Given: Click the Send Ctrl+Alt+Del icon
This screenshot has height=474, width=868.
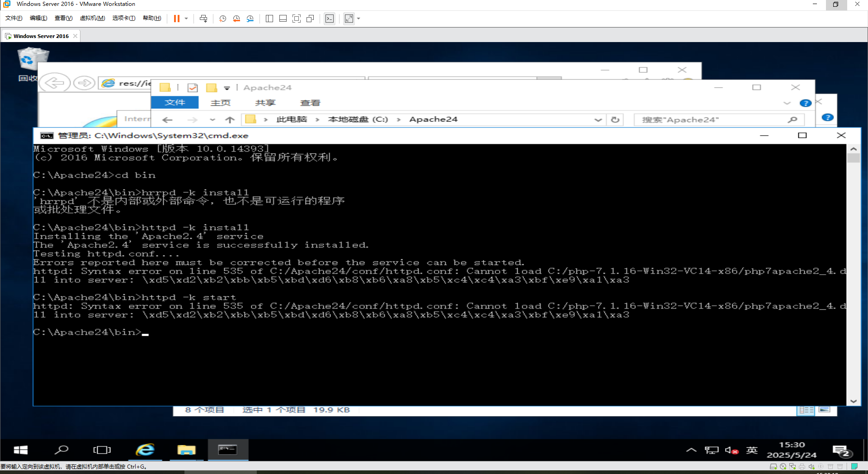Looking at the screenshot, I should [203, 19].
